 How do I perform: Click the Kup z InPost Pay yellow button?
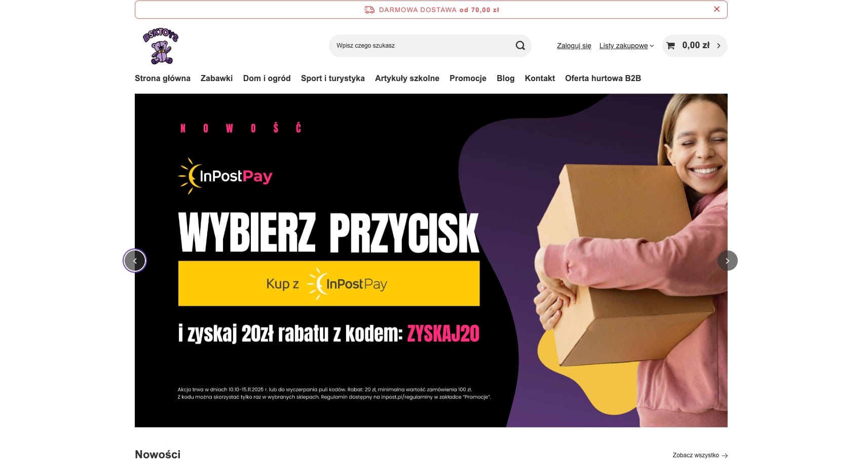(329, 283)
